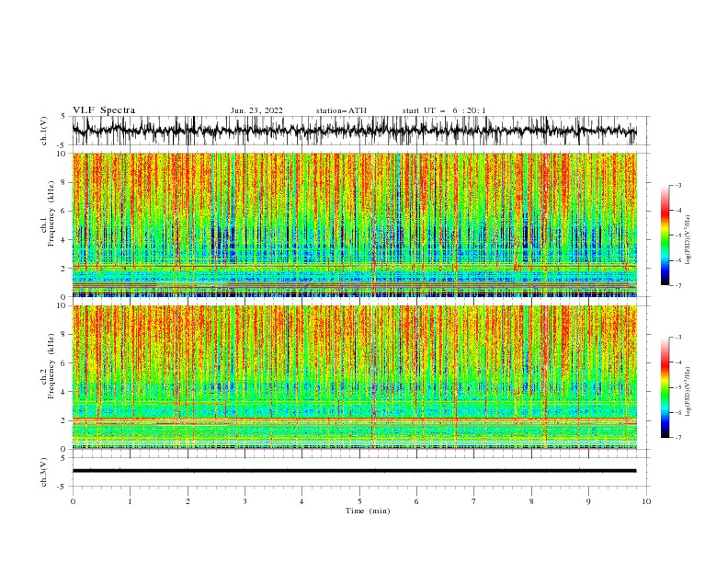Click the ch.2 spectrogram panel
Image resolution: width=728 pixels, height=563 pixels.
[x=355, y=377]
